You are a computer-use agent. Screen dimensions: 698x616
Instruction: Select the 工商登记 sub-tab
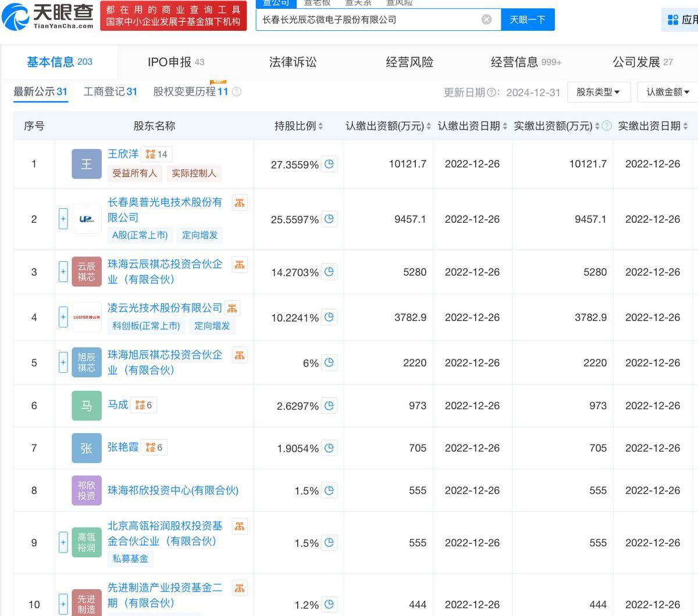click(111, 92)
